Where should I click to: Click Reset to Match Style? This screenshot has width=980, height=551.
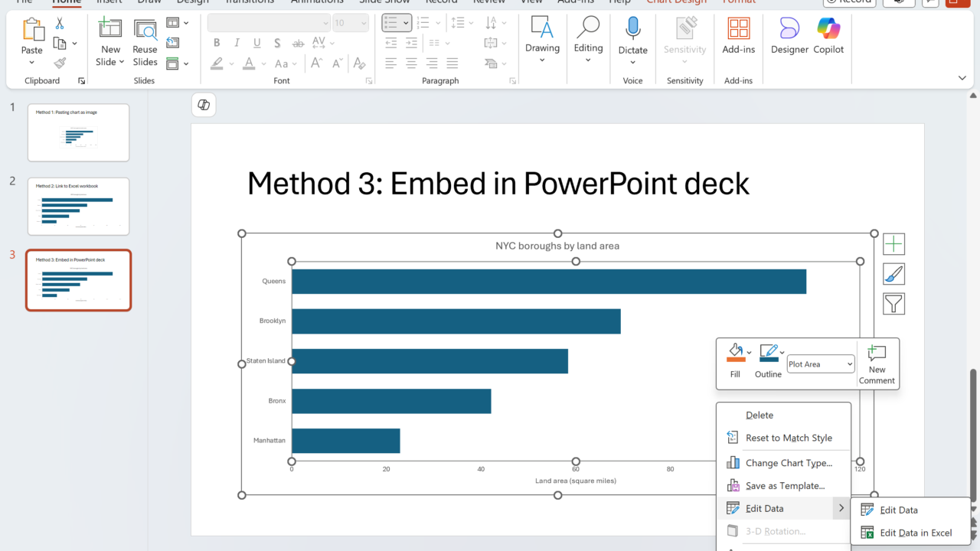[x=788, y=438]
